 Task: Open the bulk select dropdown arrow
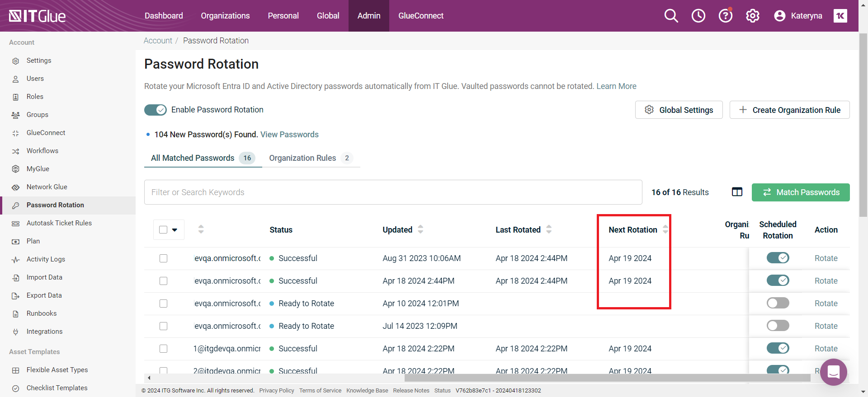pos(175,229)
